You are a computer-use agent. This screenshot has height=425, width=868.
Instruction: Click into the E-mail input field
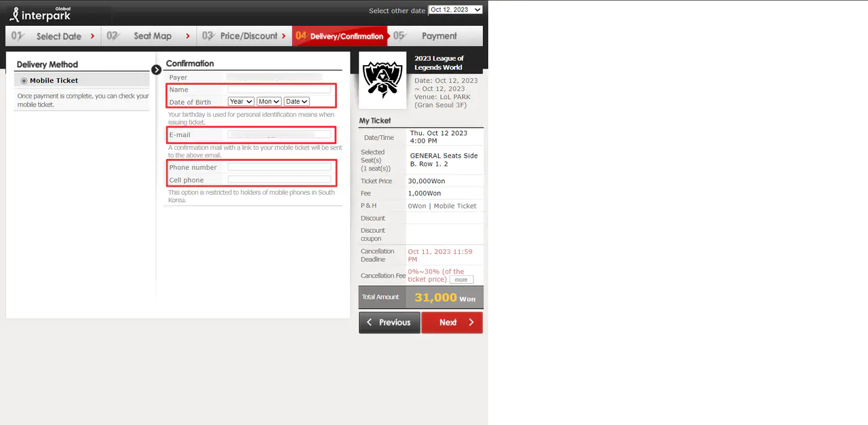(x=279, y=134)
